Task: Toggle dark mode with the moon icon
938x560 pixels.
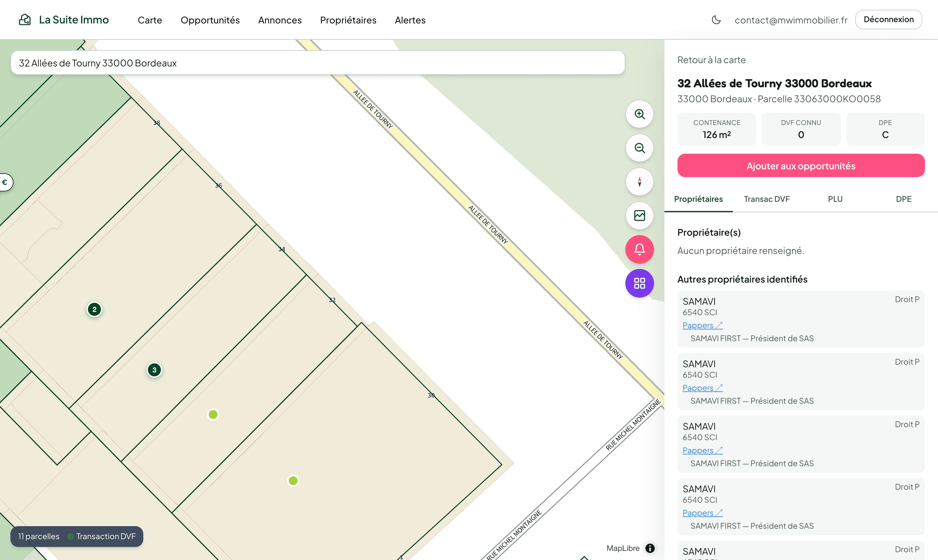Action: [x=716, y=20]
